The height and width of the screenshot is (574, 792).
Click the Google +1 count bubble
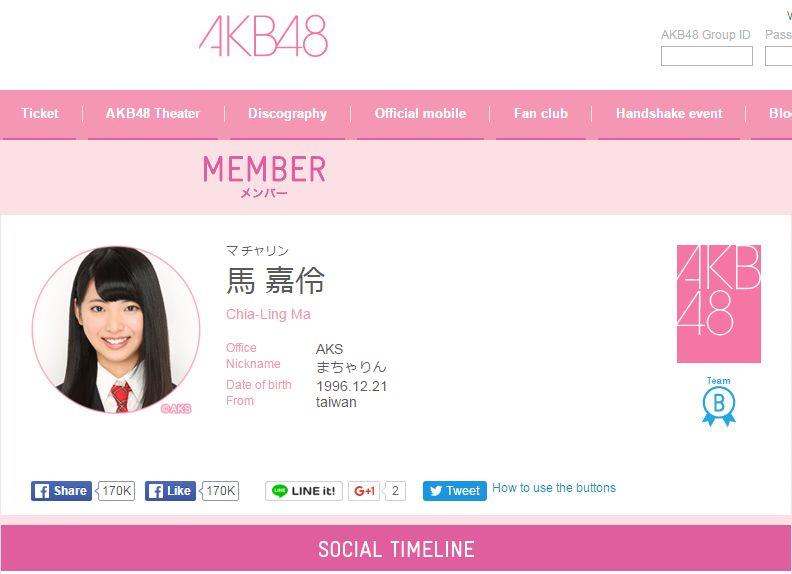coord(394,491)
